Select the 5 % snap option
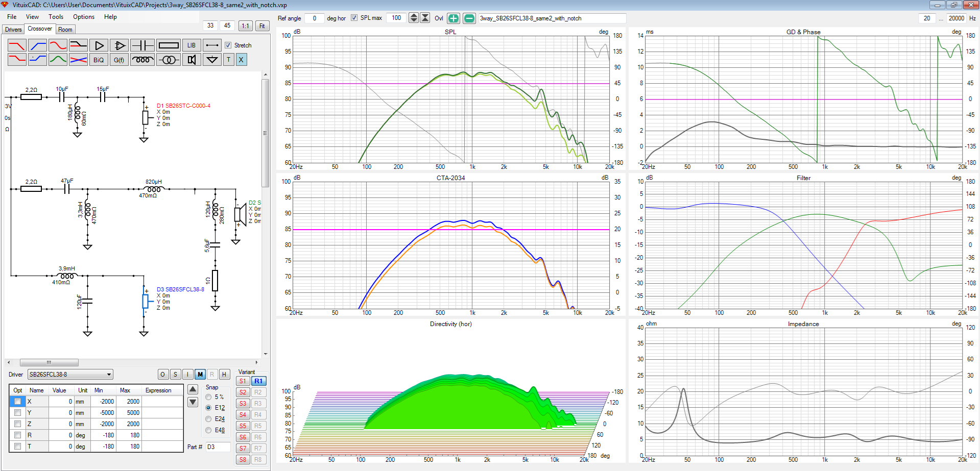 coord(208,397)
